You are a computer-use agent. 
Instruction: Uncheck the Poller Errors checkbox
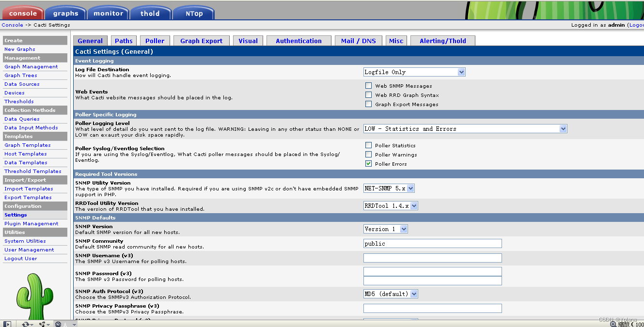pyautogui.click(x=369, y=164)
